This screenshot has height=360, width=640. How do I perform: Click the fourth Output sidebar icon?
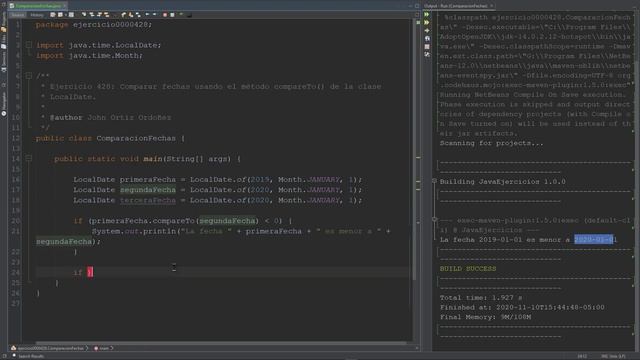[x=427, y=38]
